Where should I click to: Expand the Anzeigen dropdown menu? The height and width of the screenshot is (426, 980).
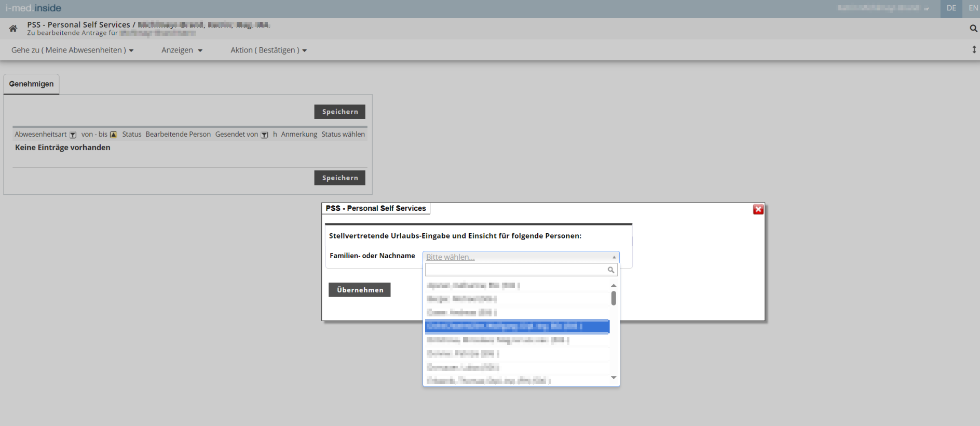click(182, 50)
